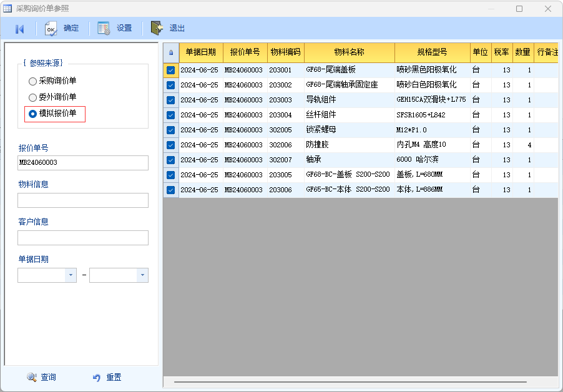Click the horizontal scrollbar below the table
The height and width of the screenshot is (392, 563).
click(350, 382)
